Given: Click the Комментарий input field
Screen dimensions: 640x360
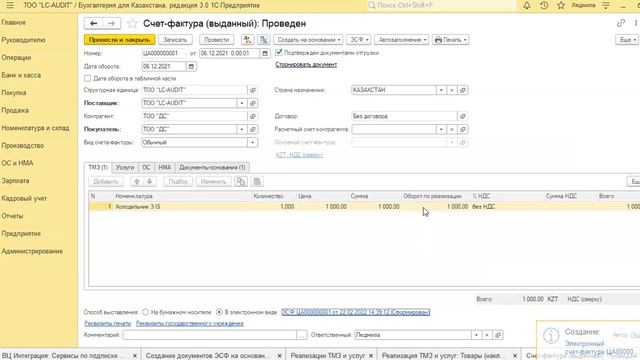Looking at the screenshot, I should pyautogui.click(x=210, y=335).
